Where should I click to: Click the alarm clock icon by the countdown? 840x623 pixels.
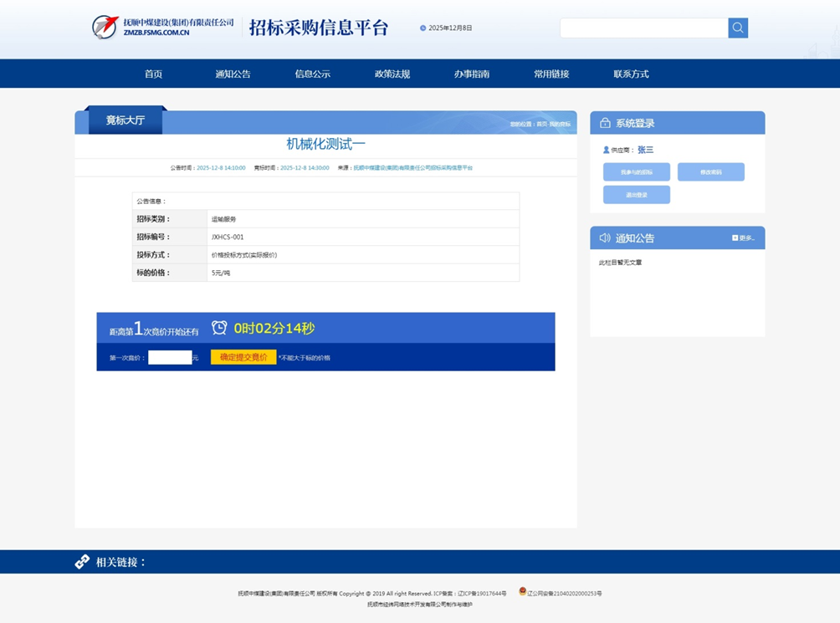(219, 328)
